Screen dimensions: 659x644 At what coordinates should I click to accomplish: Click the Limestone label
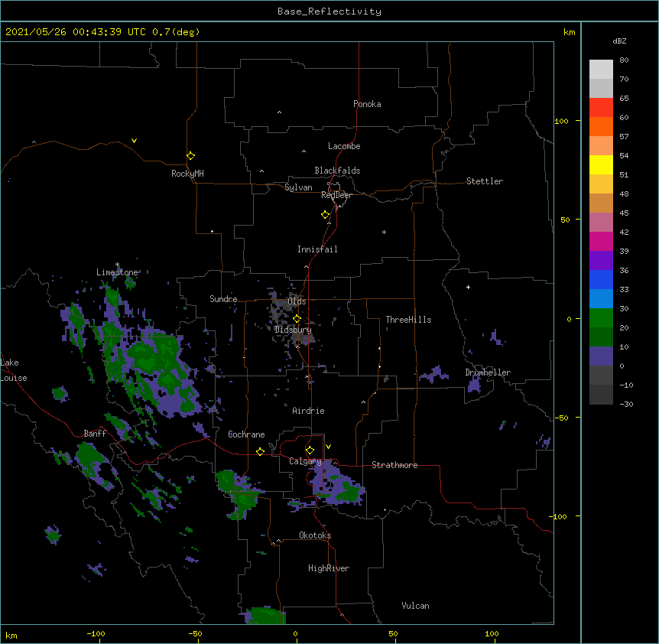pos(117,272)
